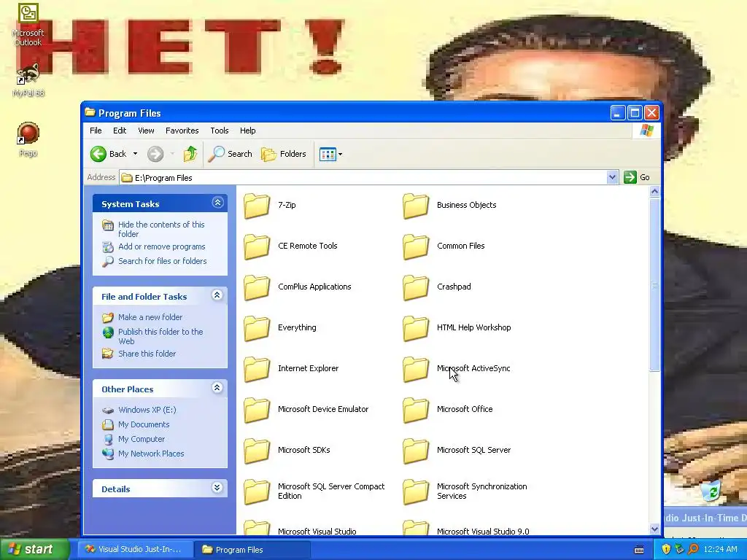Click the Views icon in toolbar
The height and width of the screenshot is (560, 747).
point(328,155)
